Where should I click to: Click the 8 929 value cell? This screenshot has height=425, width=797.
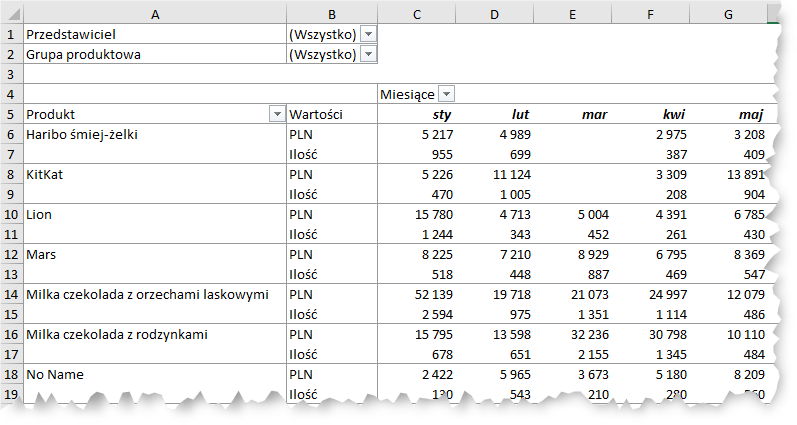click(x=572, y=254)
